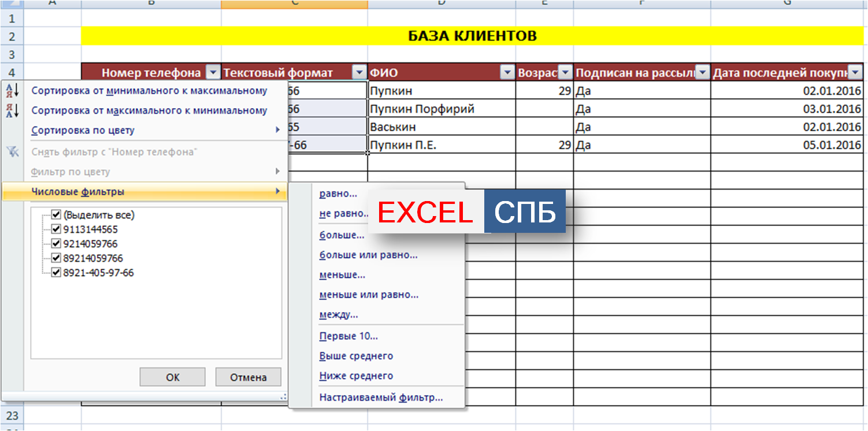Open the Текстовый формат filter dropdown
Image resolution: width=868 pixels, height=431 pixels.
359,73
